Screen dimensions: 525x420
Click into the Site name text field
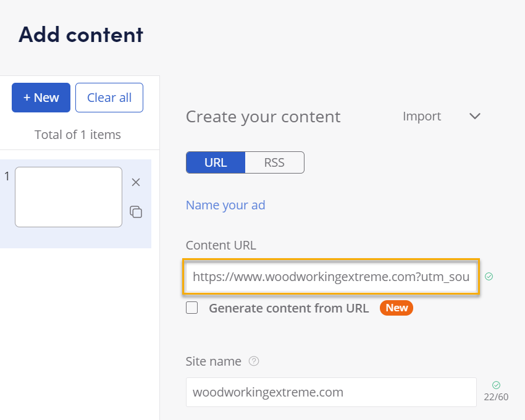pos(331,392)
